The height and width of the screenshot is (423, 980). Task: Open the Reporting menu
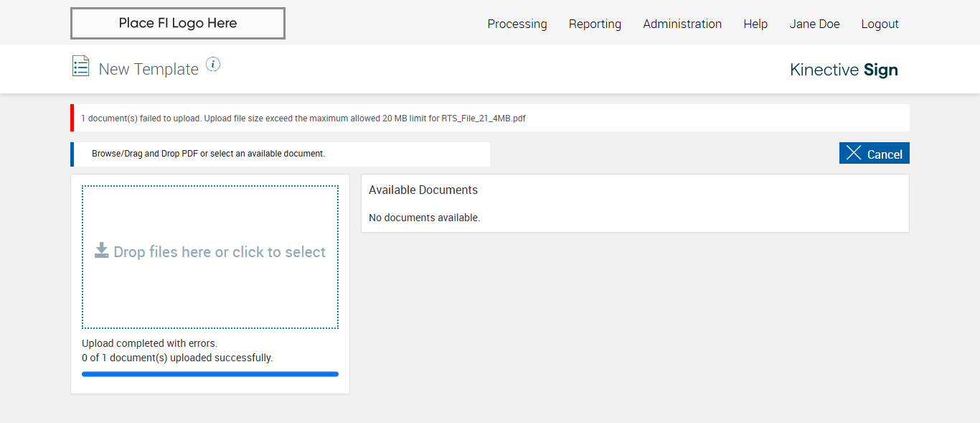[x=595, y=24]
